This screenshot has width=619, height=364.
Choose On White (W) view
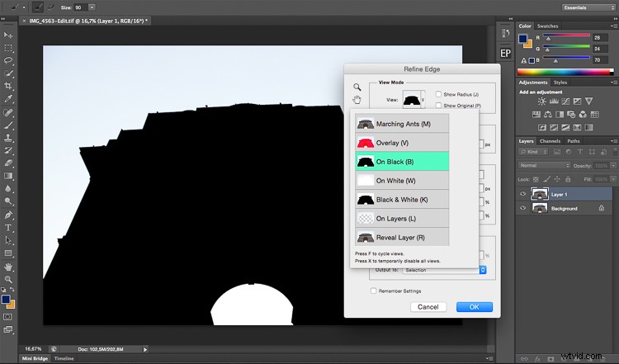pyautogui.click(x=402, y=181)
